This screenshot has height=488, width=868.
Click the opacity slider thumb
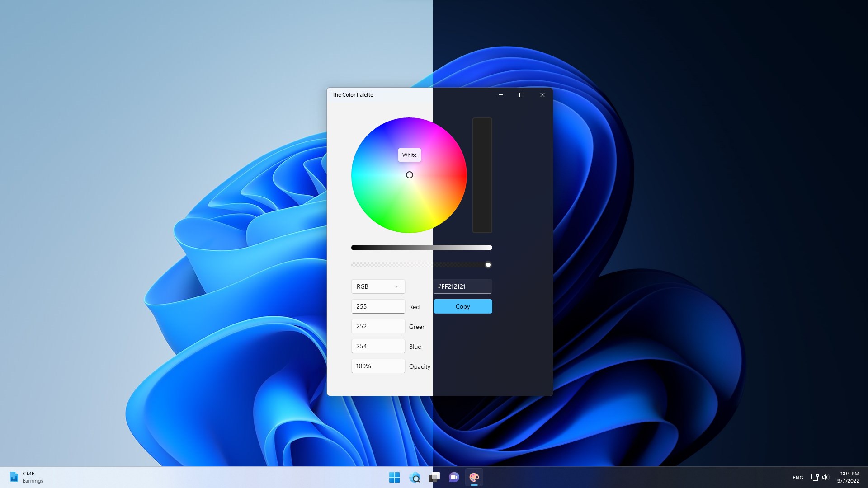click(x=488, y=265)
